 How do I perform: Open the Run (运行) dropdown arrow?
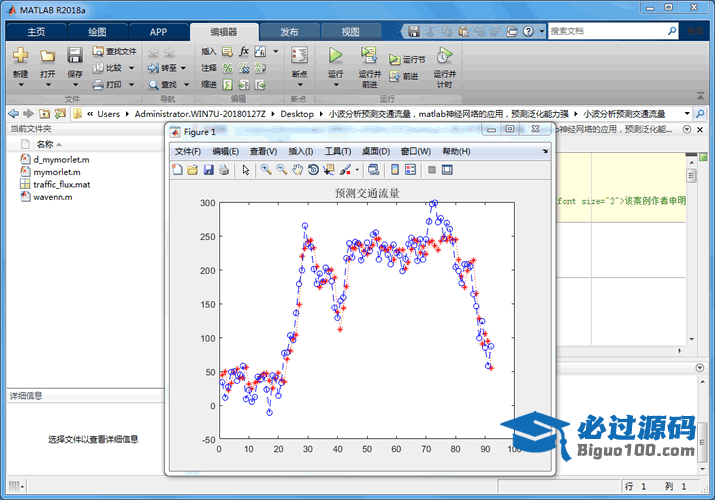336,85
